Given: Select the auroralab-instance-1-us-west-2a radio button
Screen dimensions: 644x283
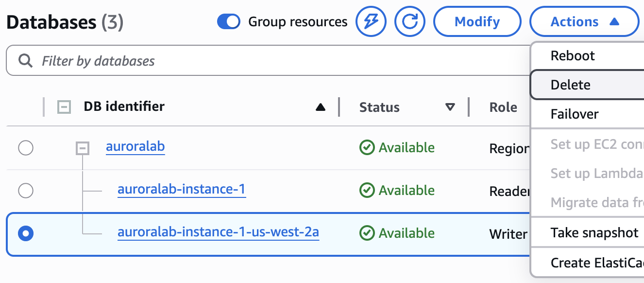Looking at the screenshot, I should coord(25,234).
